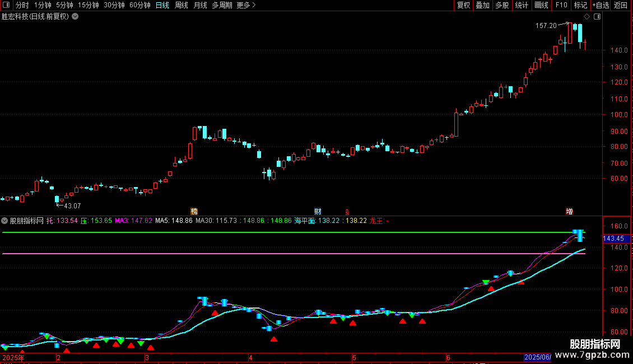
Task: Open the 复权 adjustment menu
Action: coord(463,5)
